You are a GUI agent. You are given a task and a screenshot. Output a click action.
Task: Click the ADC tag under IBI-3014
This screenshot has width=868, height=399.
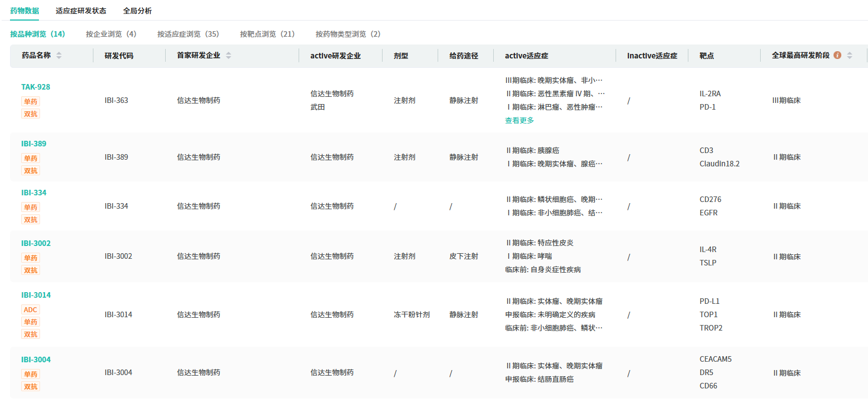pyautogui.click(x=31, y=309)
